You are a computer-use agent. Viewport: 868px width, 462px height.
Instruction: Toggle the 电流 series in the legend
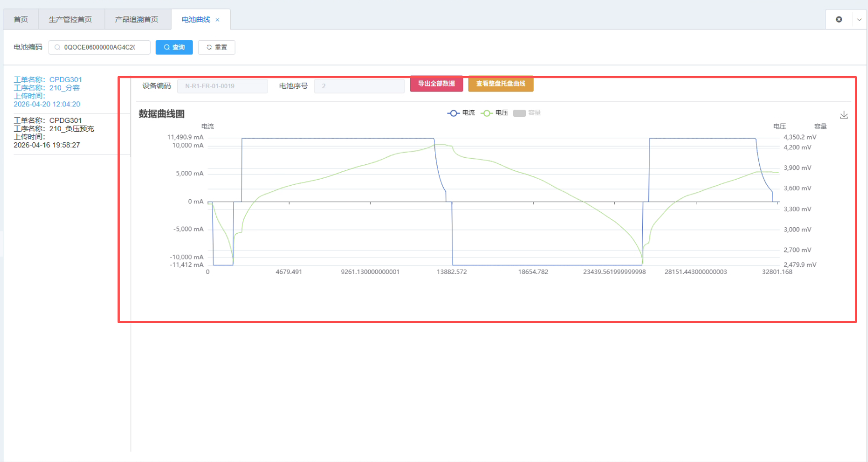(x=461, y=113)
